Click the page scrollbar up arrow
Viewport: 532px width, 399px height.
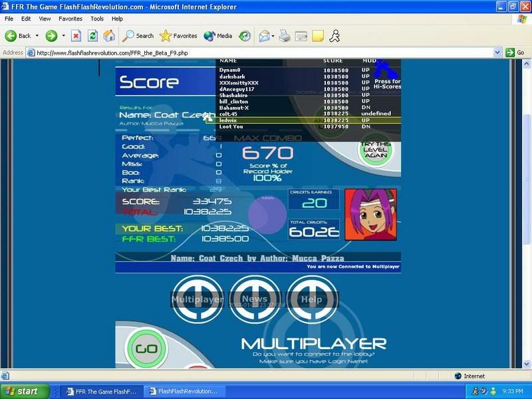click(527, 63)
